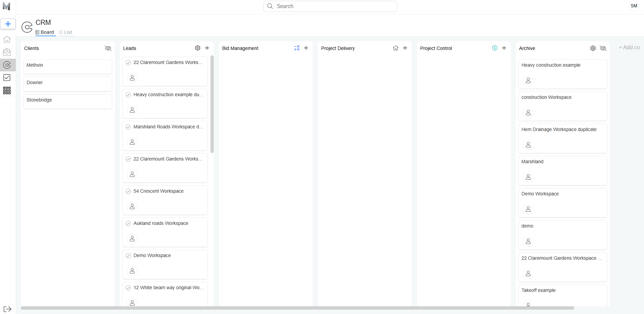Open the apps grid icon in sidebar
This screenshot has height=314, width=644.
7,90
